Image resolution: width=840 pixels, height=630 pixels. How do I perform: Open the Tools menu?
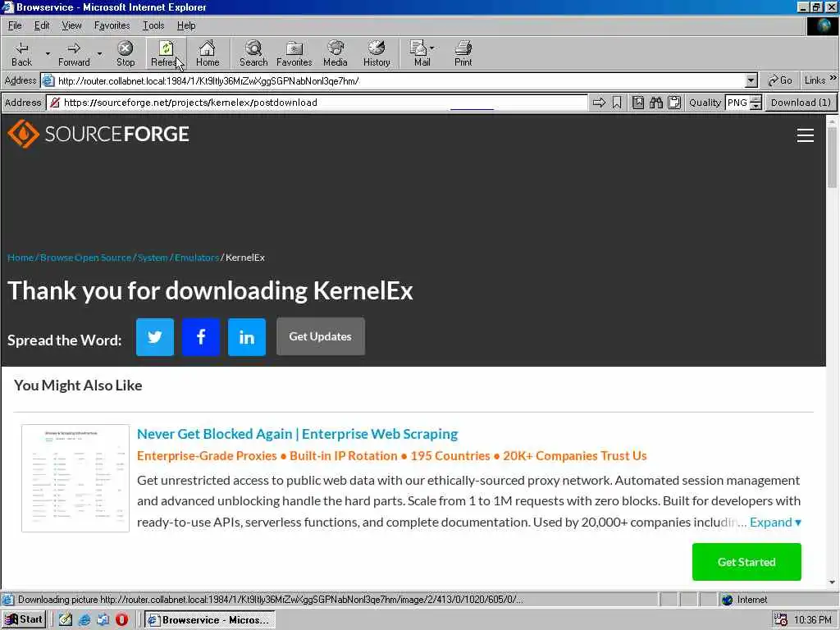click(153, 25)
